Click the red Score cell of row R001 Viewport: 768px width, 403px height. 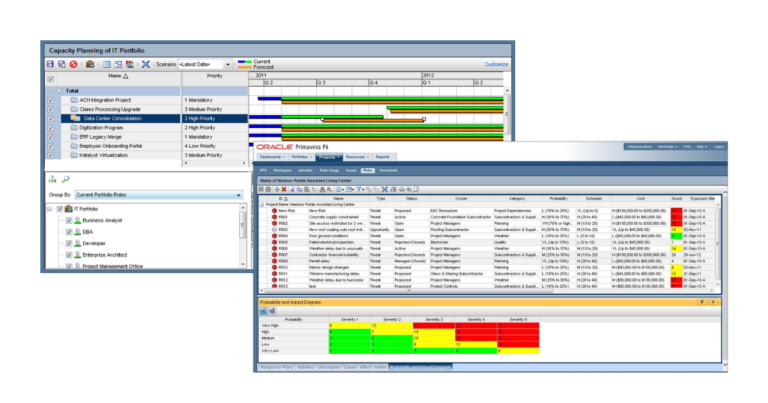676,217
